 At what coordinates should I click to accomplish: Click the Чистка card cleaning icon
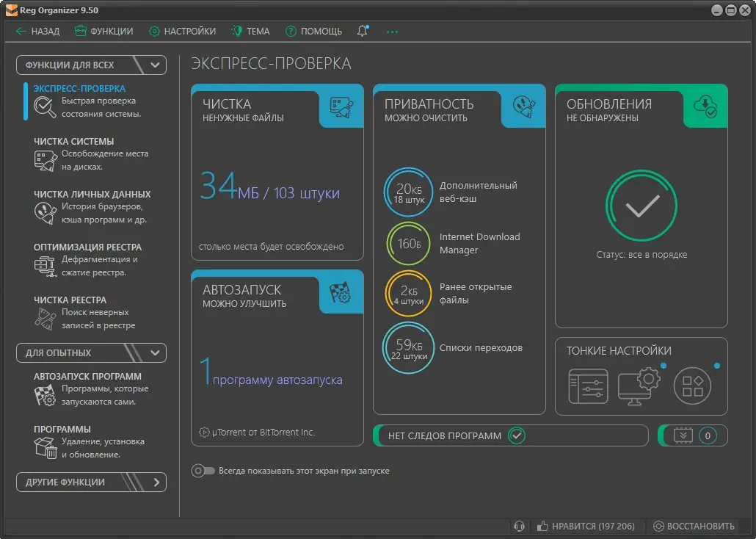[x=341, y=107]
